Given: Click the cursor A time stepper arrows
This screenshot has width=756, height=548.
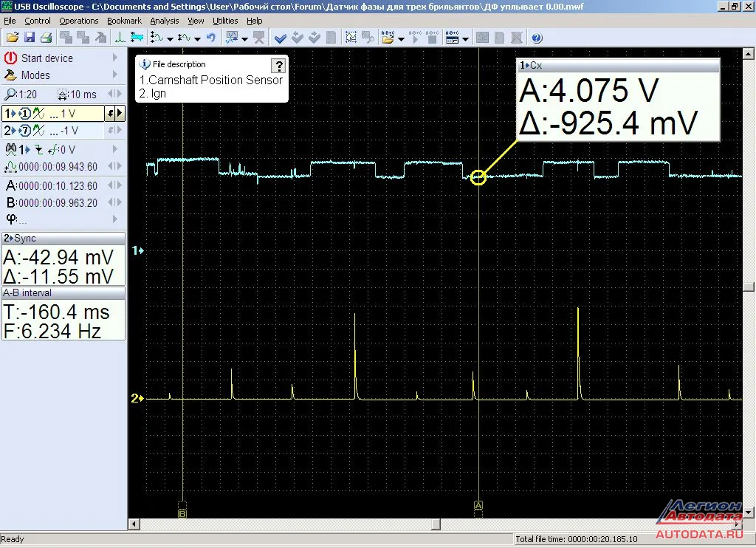Looking at the screenshot, I should click(114, 185).
